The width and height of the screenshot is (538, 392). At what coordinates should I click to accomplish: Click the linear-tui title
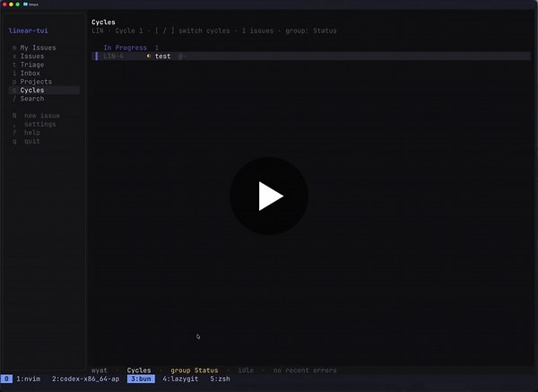tap(28, 30)
